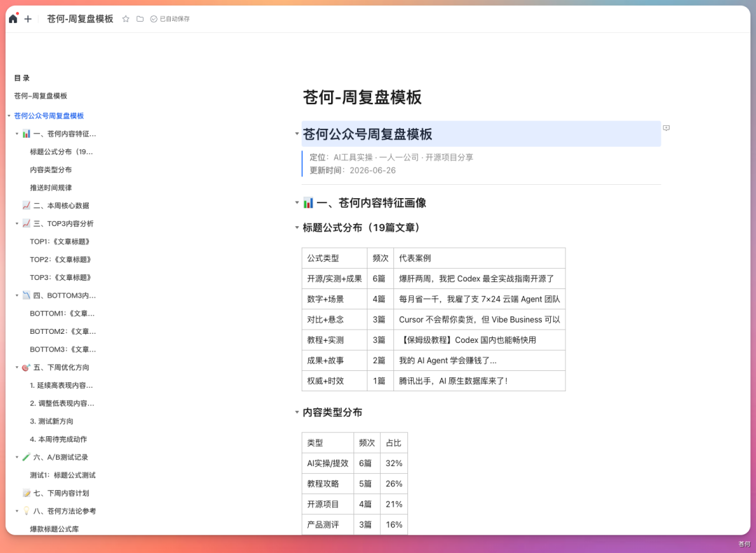Collapse 三、TOP3内容分析 outline section

pyautogui.click(x=17, y=223)
